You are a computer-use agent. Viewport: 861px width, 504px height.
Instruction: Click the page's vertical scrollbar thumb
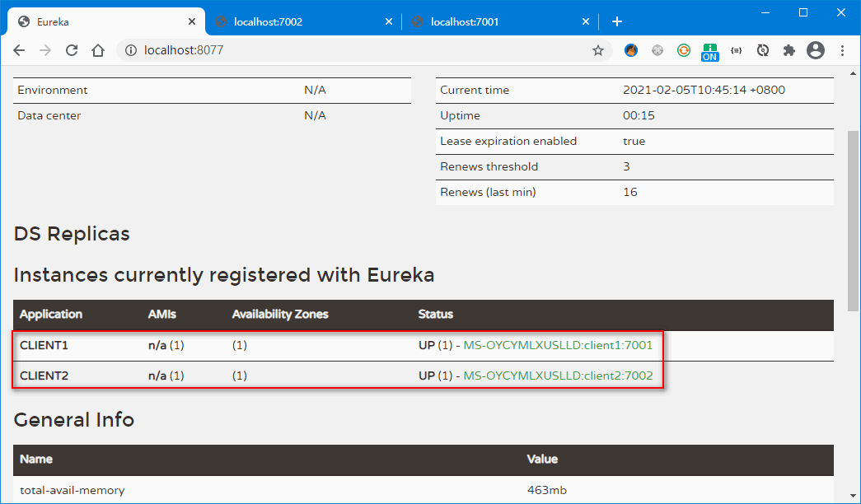point(853,221)
